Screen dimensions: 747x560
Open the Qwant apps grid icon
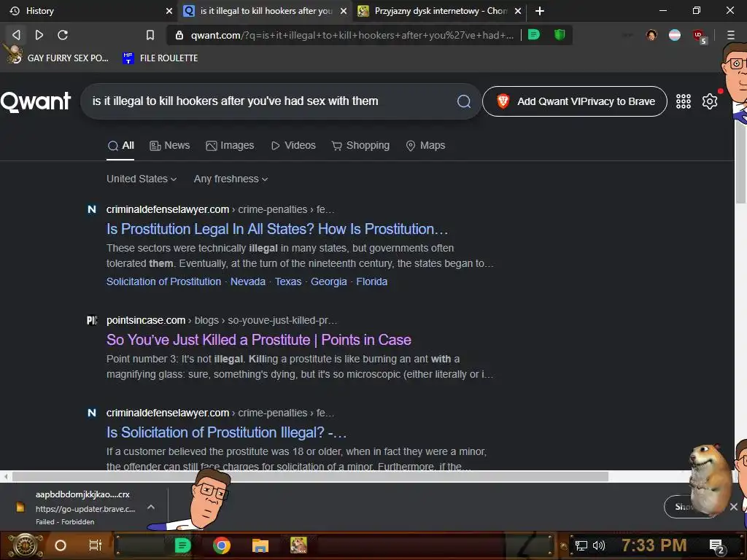coord(683,101)
